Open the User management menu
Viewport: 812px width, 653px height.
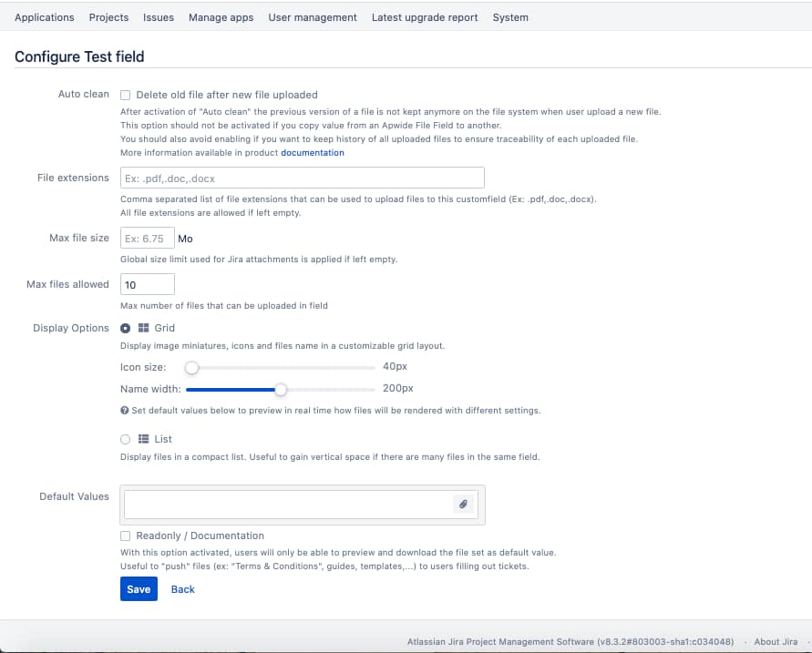313,17
